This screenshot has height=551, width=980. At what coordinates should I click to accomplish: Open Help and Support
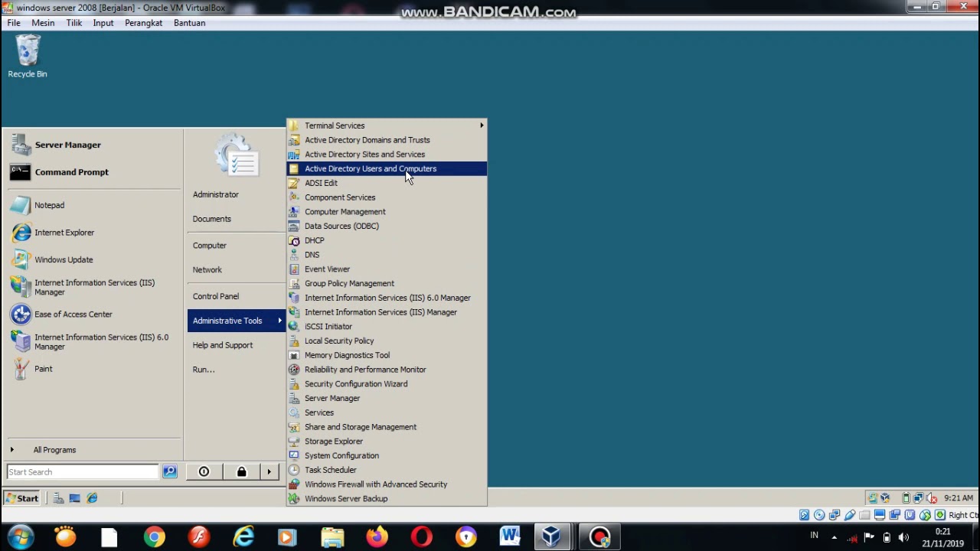[223, 345]
